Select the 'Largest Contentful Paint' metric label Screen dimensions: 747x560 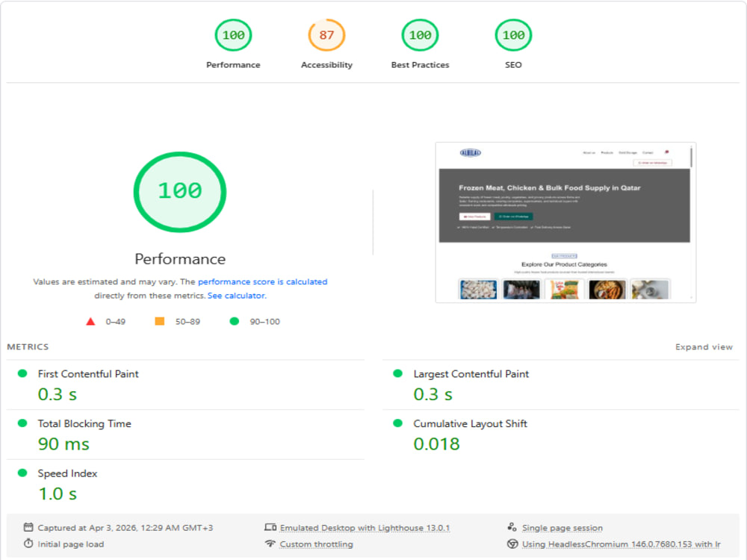click(x=471, y=374)
